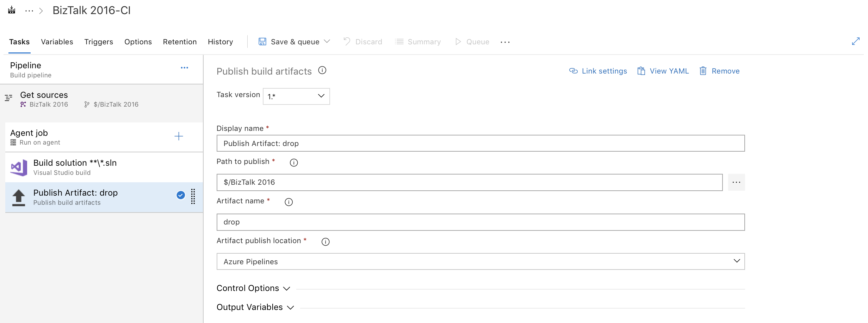Click the publish upload arrow icon
868x323 pixels.
(19, 197)
